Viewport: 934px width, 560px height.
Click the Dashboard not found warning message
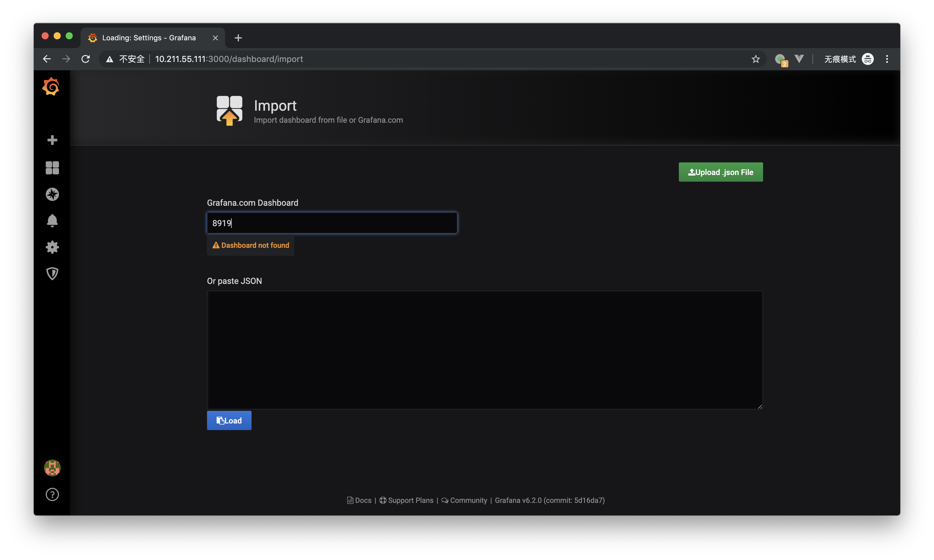tap(251, 245)
